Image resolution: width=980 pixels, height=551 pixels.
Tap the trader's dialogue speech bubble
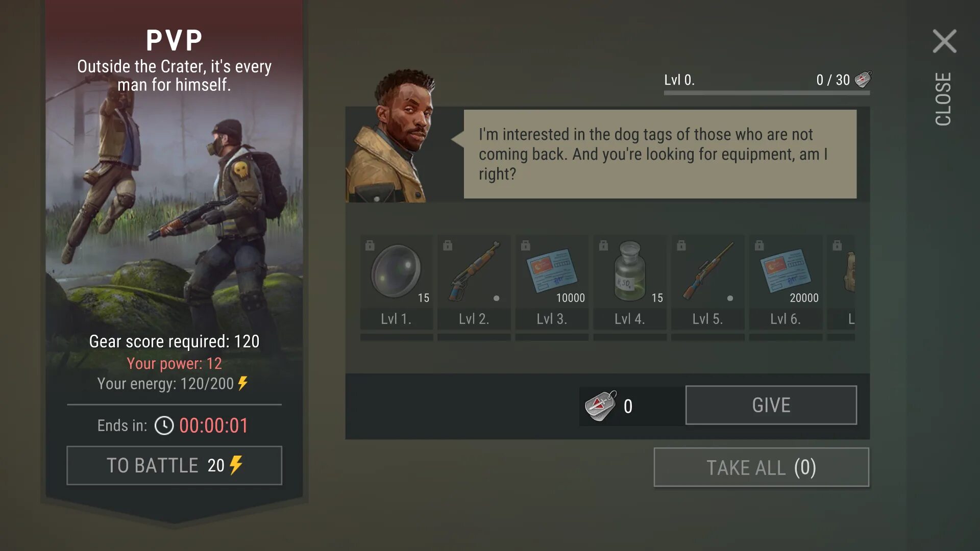[660, 154]
